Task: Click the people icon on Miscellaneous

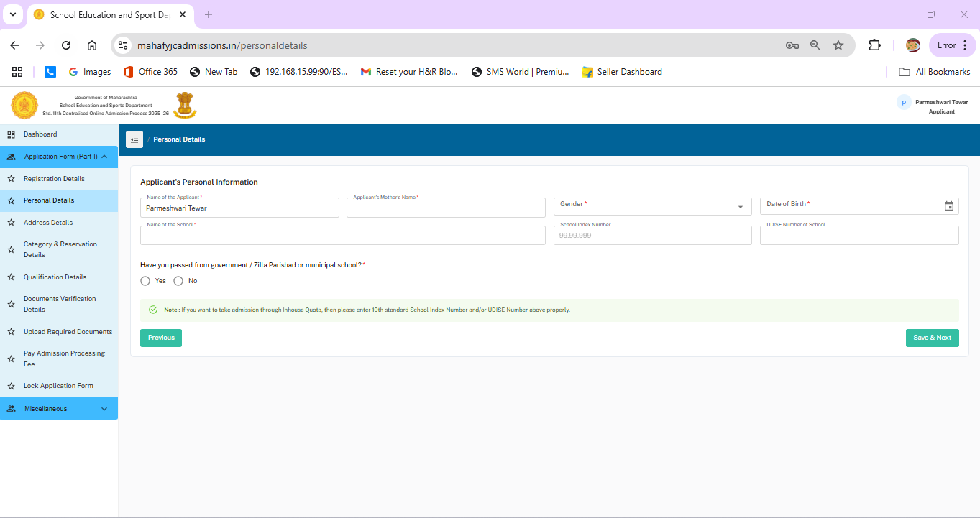Action: (x=11, y=409)
